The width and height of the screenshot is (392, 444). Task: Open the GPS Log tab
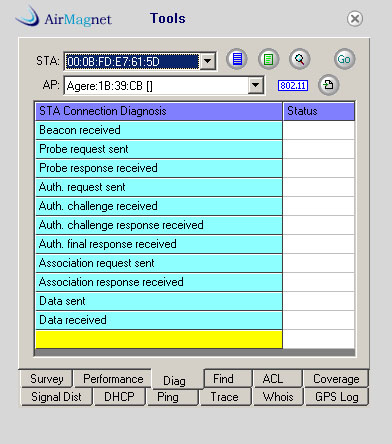tap(337, 397)
